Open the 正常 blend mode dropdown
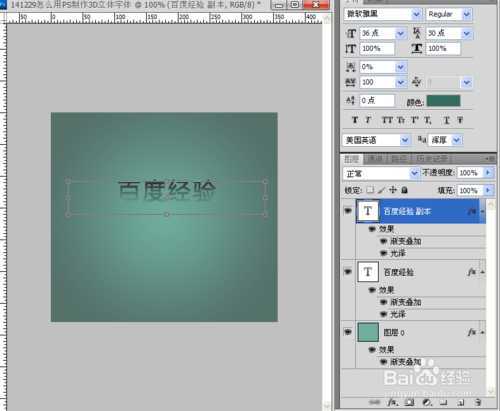The height and width of the screenshot is (411, 500). coord(414,173)
